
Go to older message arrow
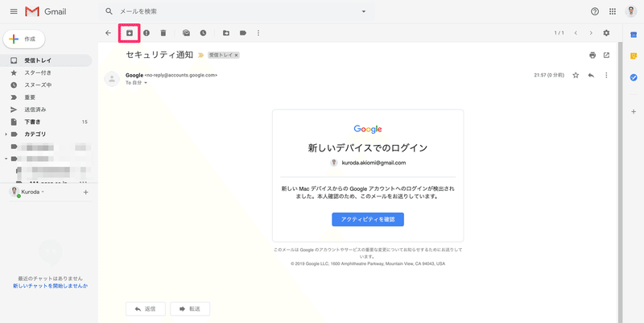coord(591,33)
